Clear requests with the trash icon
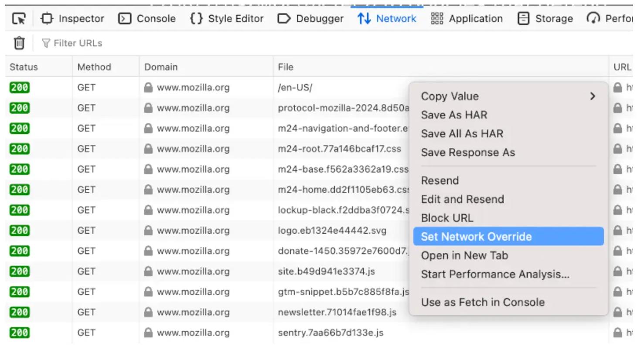 pyautogui.click(x=19, y=43)
